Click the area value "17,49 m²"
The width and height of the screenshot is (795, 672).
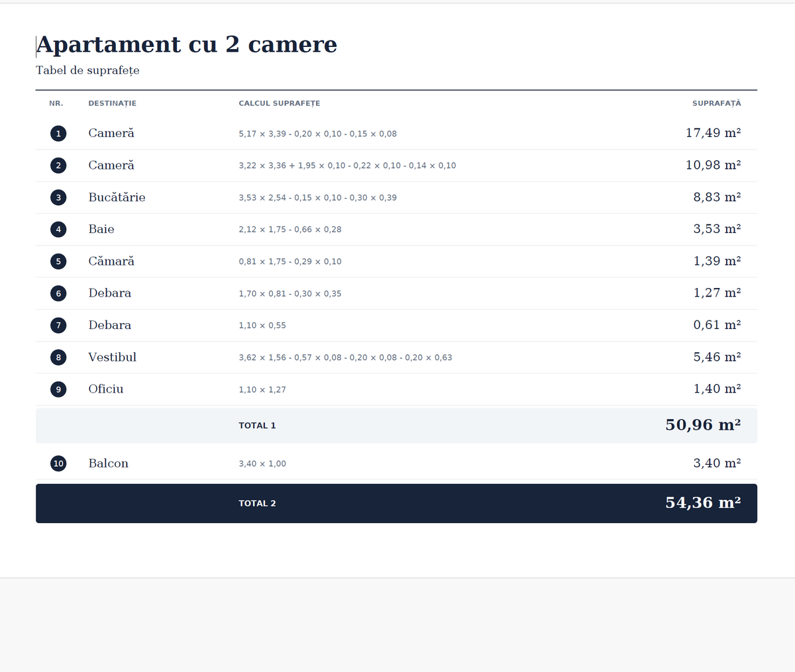(714, 133)
